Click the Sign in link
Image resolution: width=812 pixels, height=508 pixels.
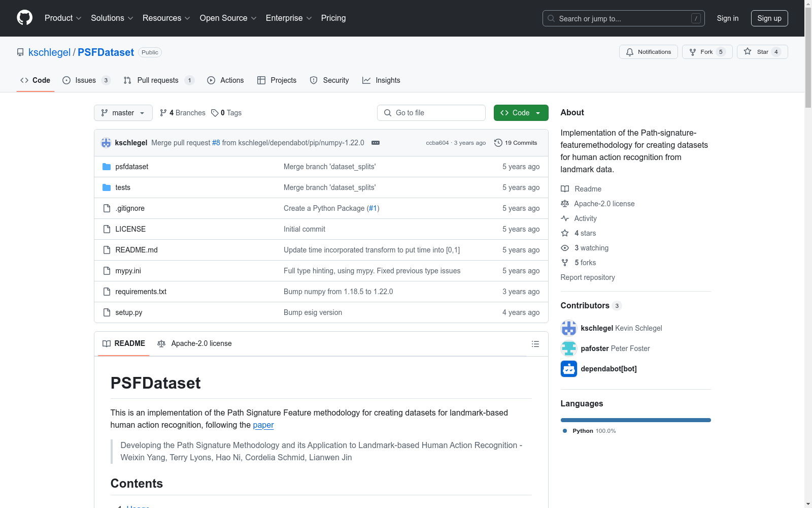click(728, 18)
